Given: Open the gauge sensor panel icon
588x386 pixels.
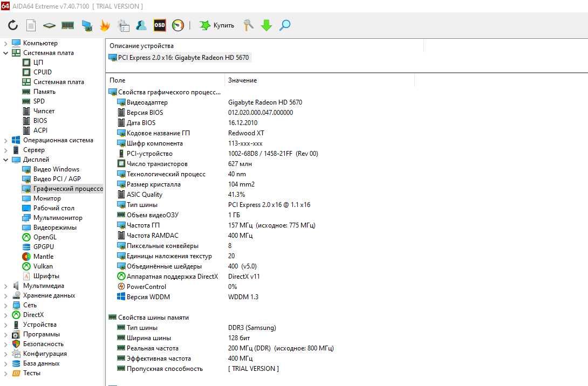Looking at the screenshot, I should [178, 25].
